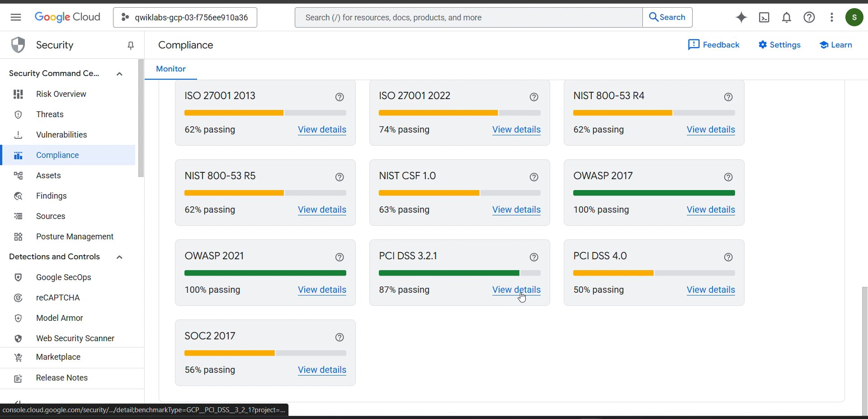View details for NIST CSF 1.0
This screenshot has height=419, width=868.
click(516, 209)
